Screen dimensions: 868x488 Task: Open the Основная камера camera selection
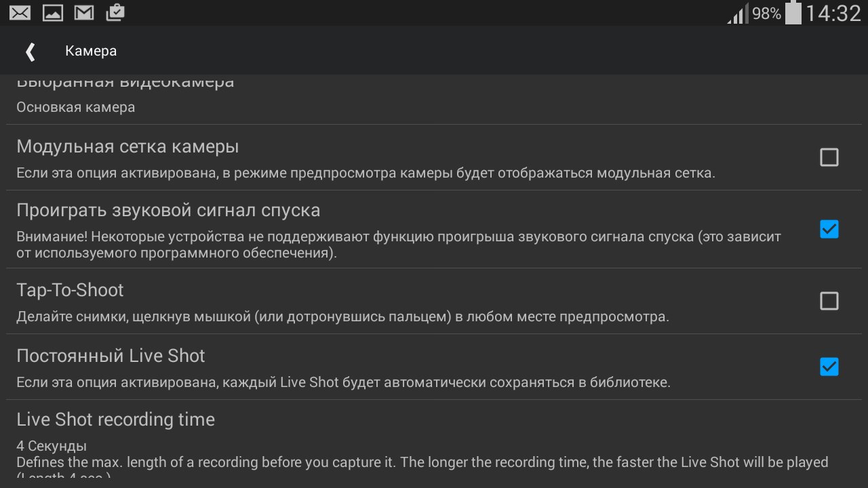pyautogui.click(x=76, y=107)
